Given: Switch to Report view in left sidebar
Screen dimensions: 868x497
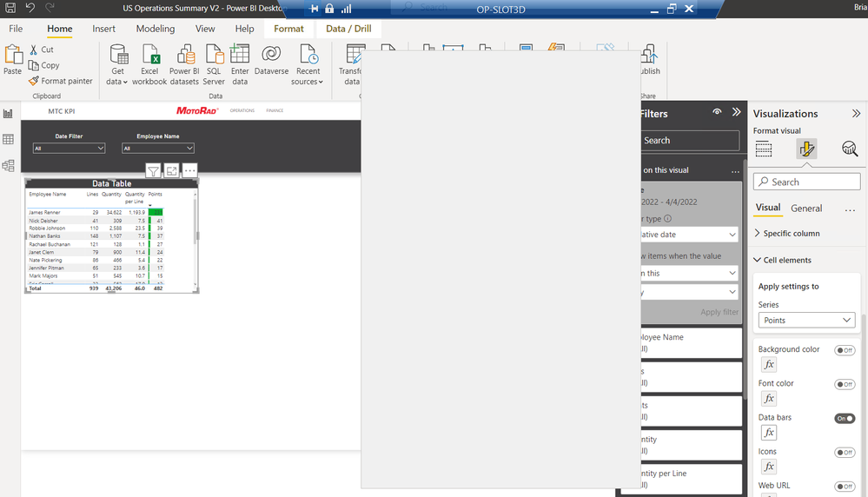Looking at the screenshot, I should point(9,114).
